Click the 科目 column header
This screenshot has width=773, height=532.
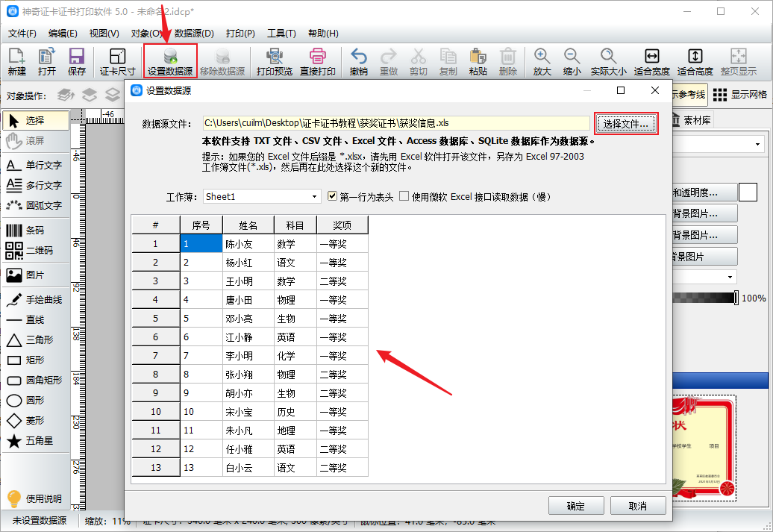[x=295, y=225]
